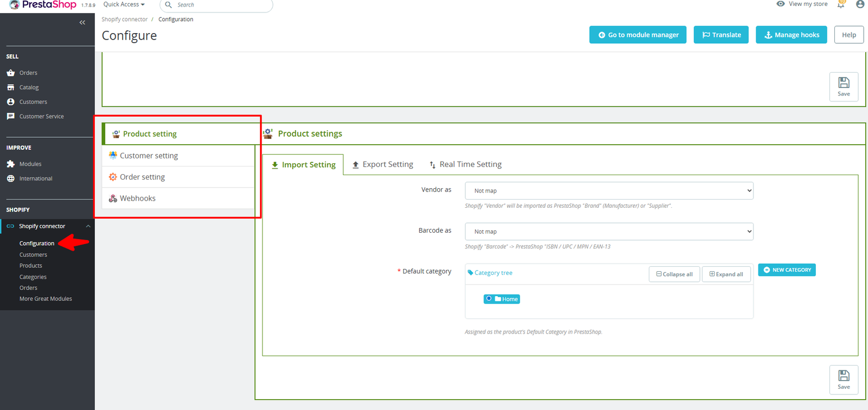This screenshot has height=410, width=868.
Task: Switch to the Real Time Setting tab
Action: click(465, 164)
